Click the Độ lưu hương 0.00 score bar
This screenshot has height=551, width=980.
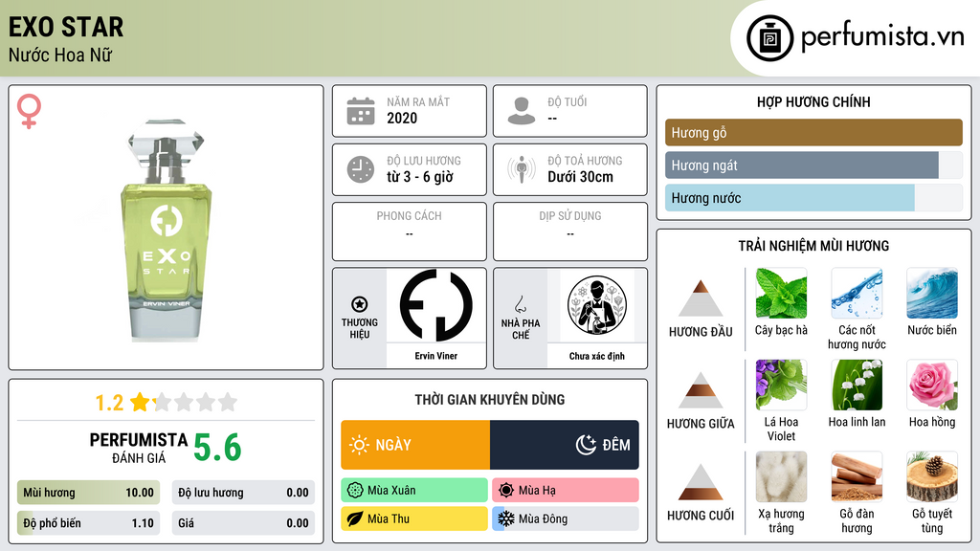point(243,493)
